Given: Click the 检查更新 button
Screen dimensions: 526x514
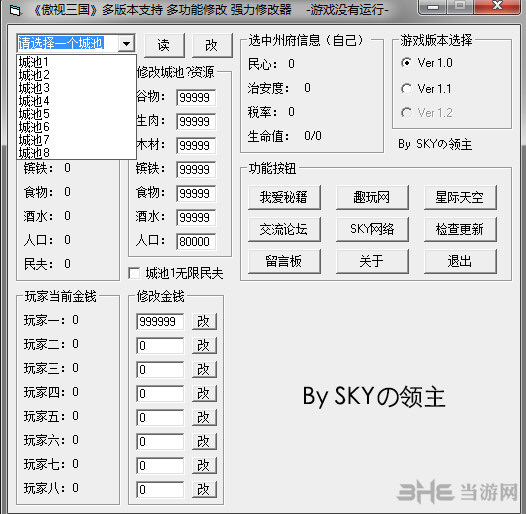Looking at the screenshot, I should (x=460, y=229).
